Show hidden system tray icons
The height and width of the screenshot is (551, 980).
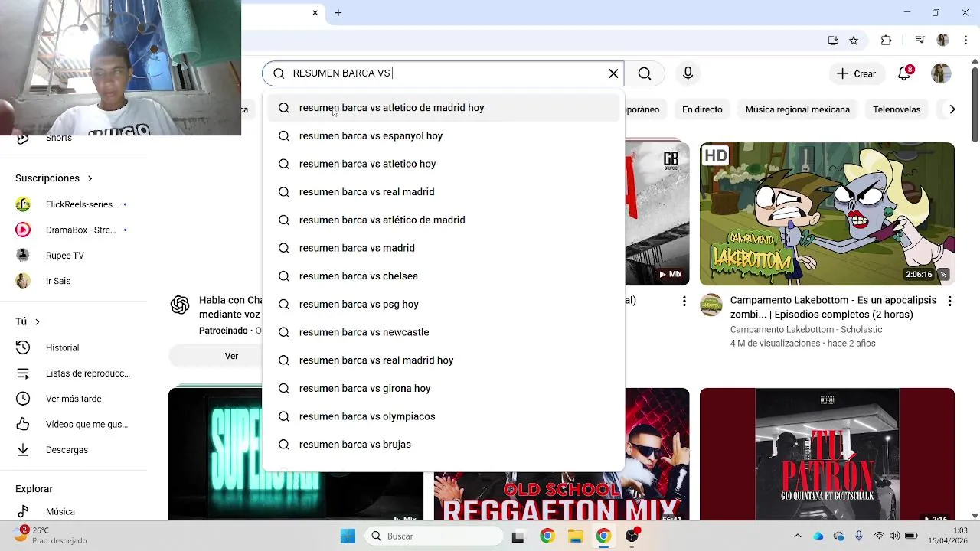(797, 536)
